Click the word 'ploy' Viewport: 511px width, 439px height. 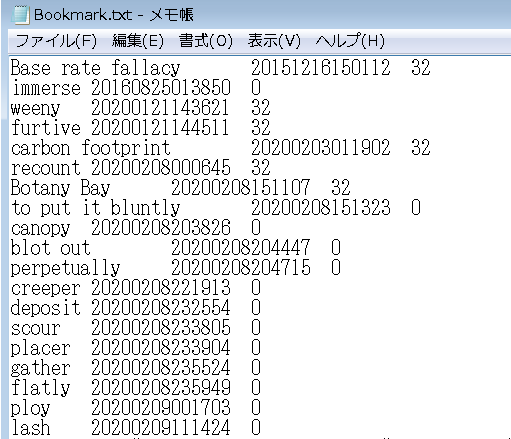30,408
